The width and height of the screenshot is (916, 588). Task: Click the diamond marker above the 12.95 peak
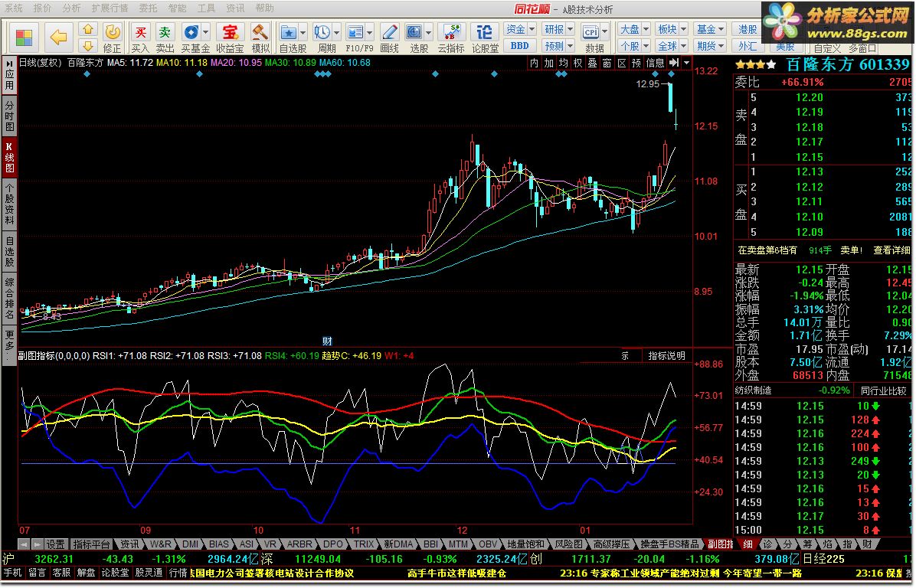[x=671, y=74]
